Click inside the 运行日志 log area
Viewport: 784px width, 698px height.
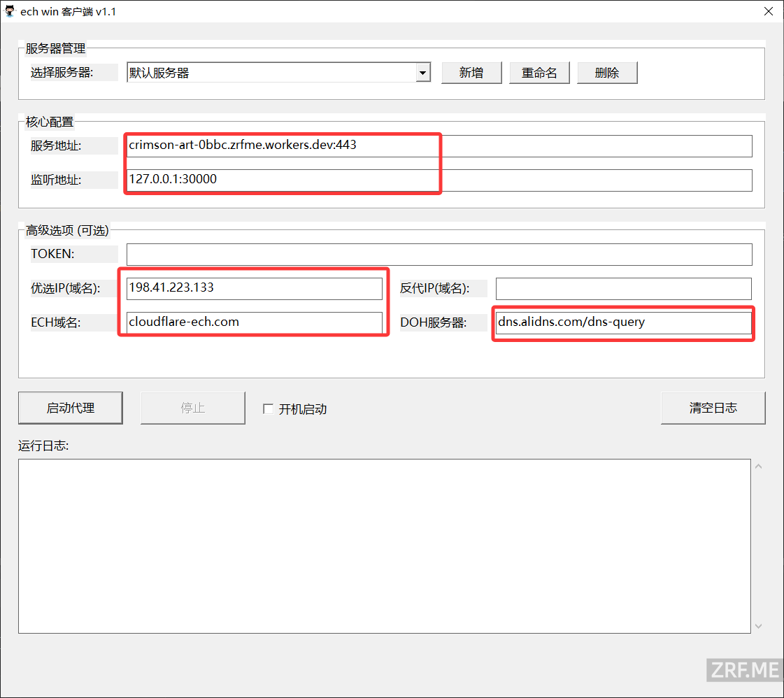pyautogui.click(x=385, y=546)
